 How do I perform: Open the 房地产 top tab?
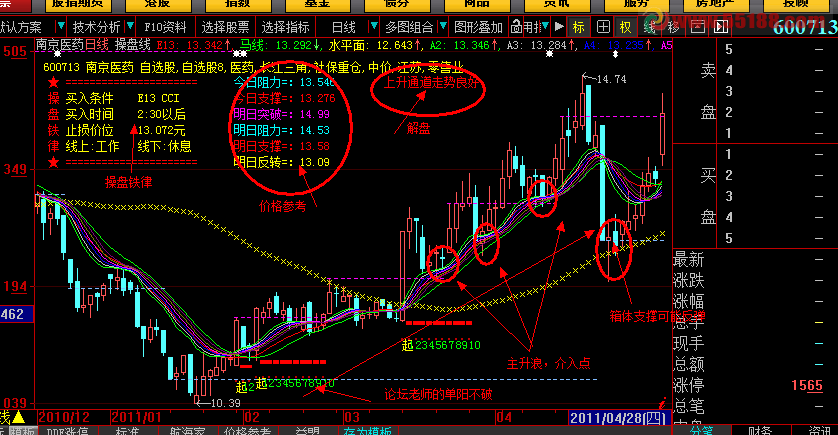click(715, 4)
